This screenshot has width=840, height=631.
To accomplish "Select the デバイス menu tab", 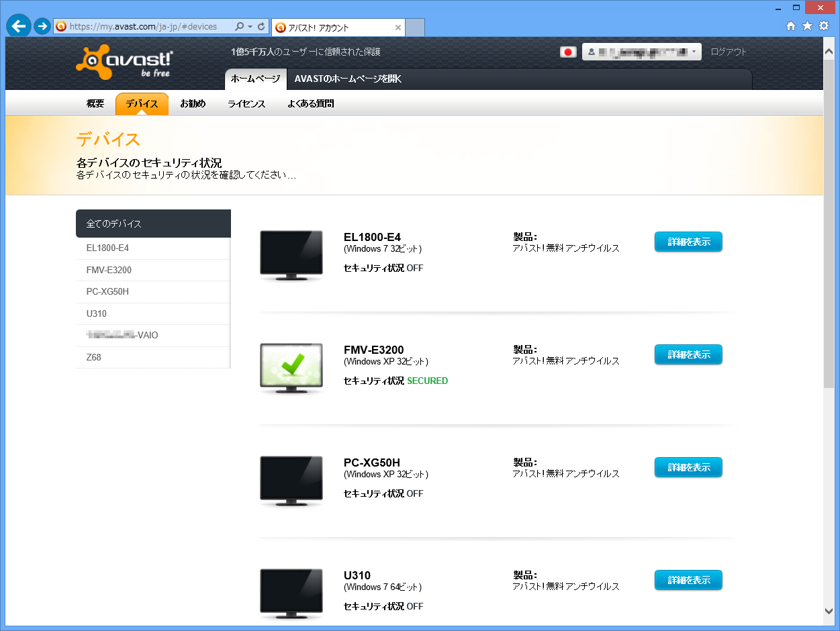I will coord(142,104).
